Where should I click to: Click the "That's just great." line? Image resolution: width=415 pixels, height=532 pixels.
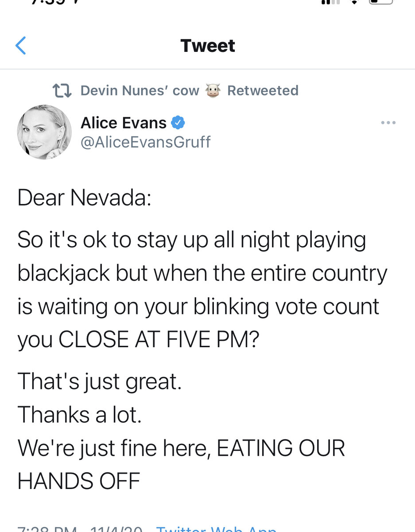[100, 381]
